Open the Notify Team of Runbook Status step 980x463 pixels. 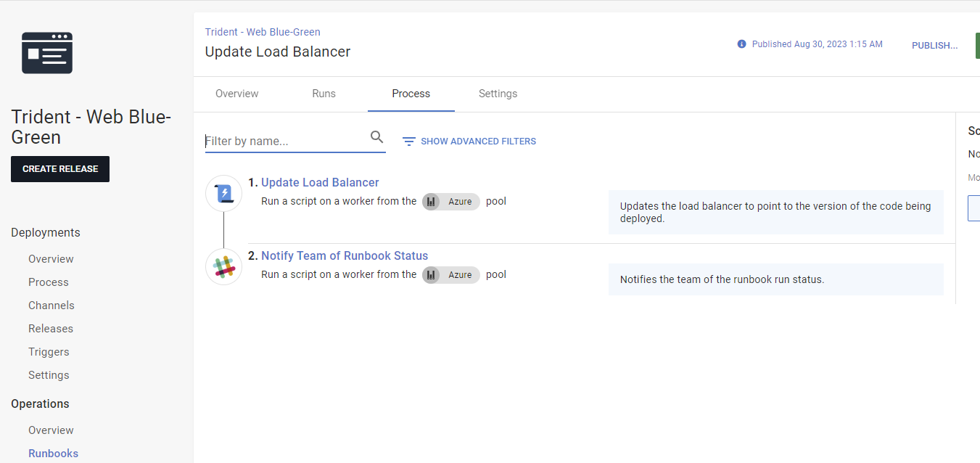coord(344,255)
